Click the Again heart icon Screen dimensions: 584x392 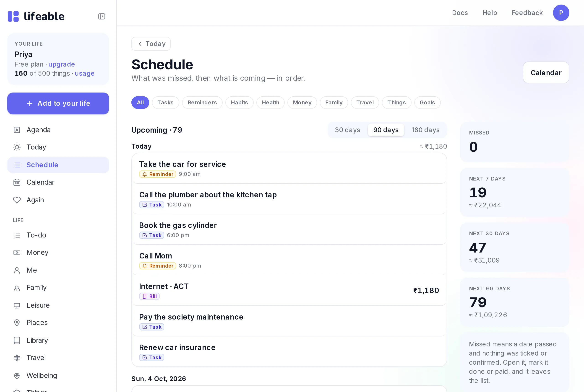17,200
